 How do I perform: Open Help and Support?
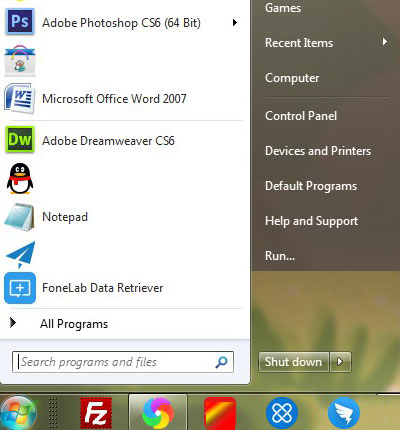pyautogui.click(x=312, y=221)
